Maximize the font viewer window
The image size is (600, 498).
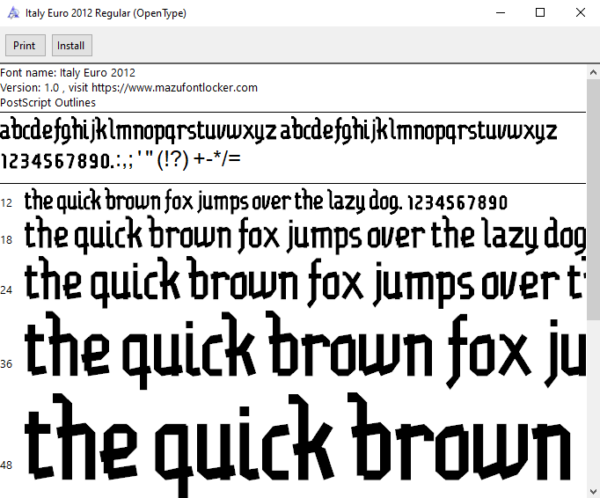540,13
